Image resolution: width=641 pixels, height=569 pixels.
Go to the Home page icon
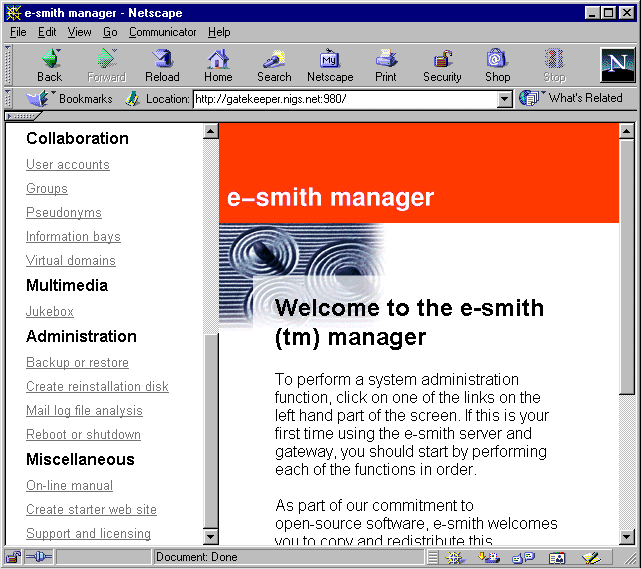(218, 58)
